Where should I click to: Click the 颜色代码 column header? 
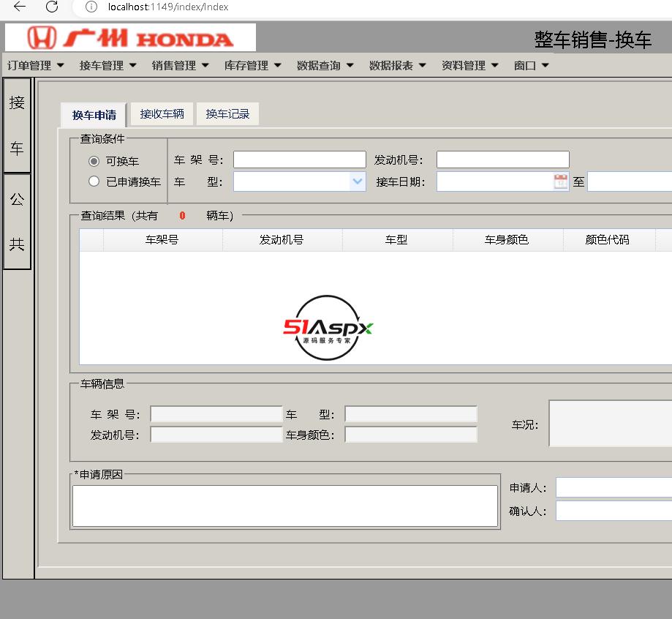609,240
